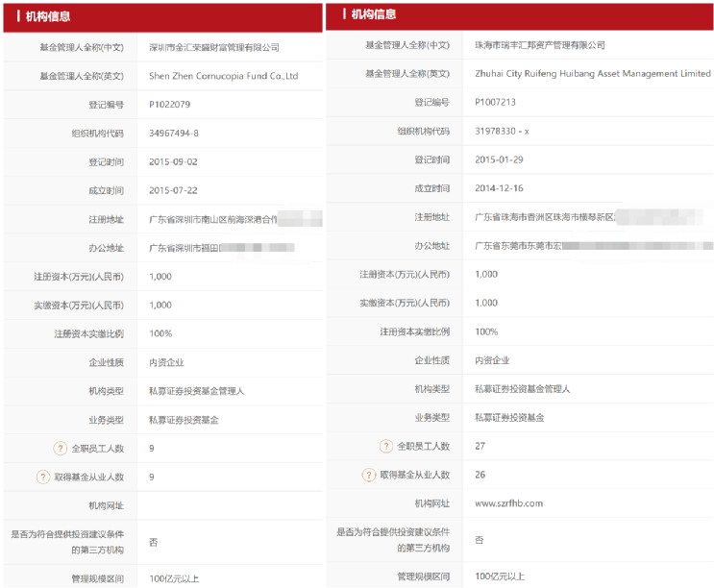Screen dimensions: 714x588
Task: Click registered address 广东省深圳市南山区前海深港合作
Action: point(213,219)
